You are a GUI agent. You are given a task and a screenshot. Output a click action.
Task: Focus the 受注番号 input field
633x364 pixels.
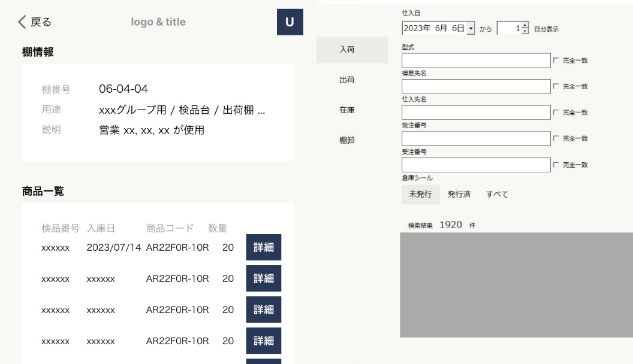pos(476,165)
